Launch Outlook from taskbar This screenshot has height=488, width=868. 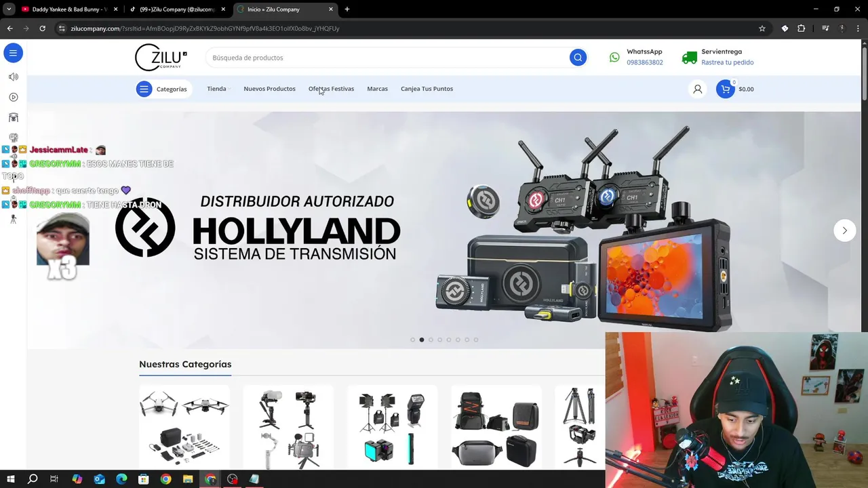click(99, 479)
